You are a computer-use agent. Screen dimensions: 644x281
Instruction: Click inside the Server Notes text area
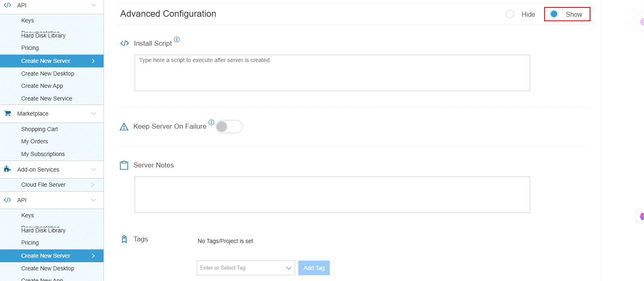pyautogui.click(x=331, y=194)
